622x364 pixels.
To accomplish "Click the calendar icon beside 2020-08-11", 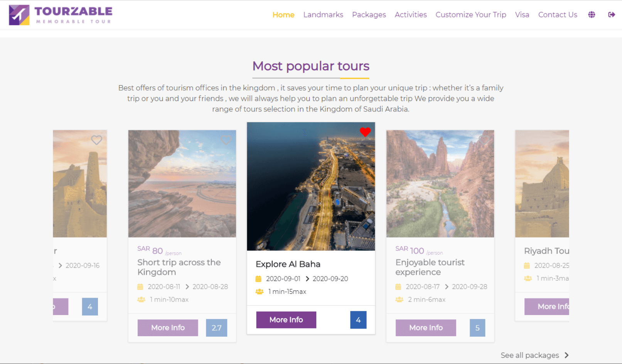I will click(140, 287).
